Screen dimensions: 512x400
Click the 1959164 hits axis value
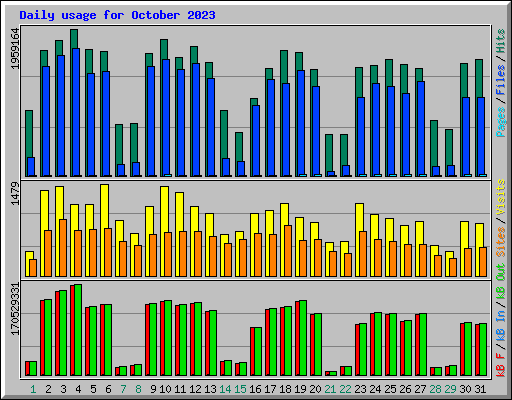15,49
